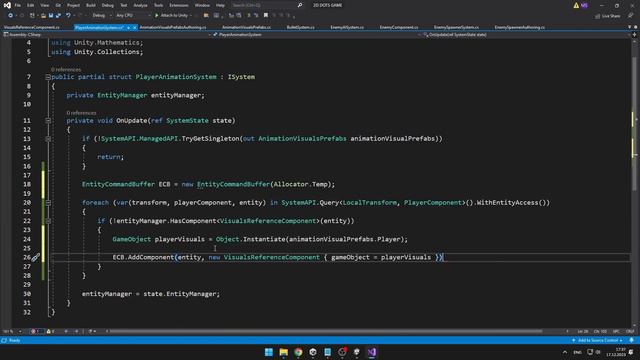Screen dimensions: 640x360
Task: Pin the PlayerAnimationSystem.cs tab
Action: 128,27
